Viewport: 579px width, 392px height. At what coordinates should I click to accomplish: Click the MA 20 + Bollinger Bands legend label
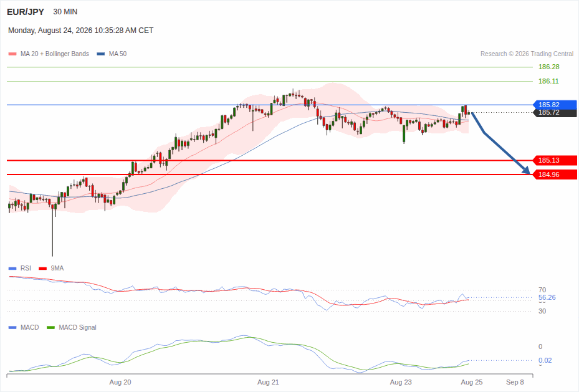(55, 54)
